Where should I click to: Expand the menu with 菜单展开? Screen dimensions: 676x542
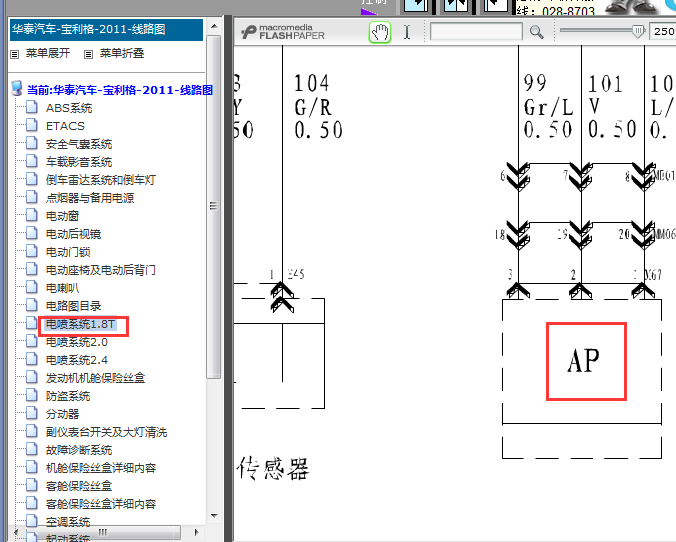[48, 53]
